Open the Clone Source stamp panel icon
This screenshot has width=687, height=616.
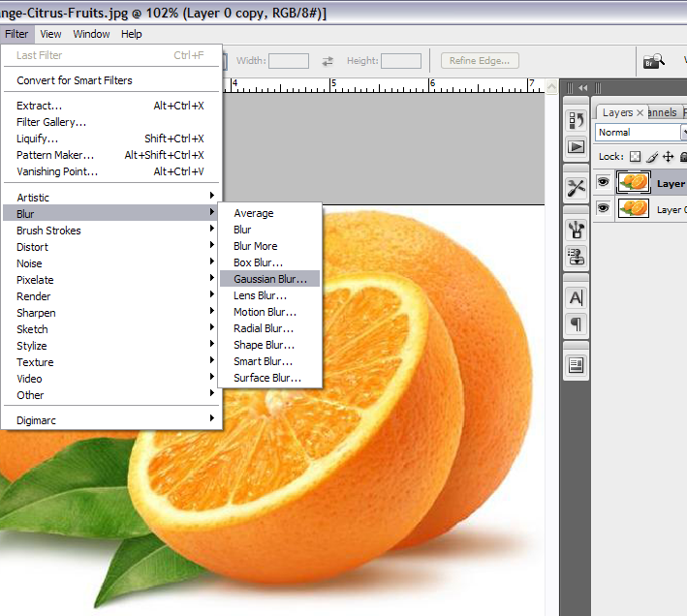pyautogui.click(x=577, y=256)
